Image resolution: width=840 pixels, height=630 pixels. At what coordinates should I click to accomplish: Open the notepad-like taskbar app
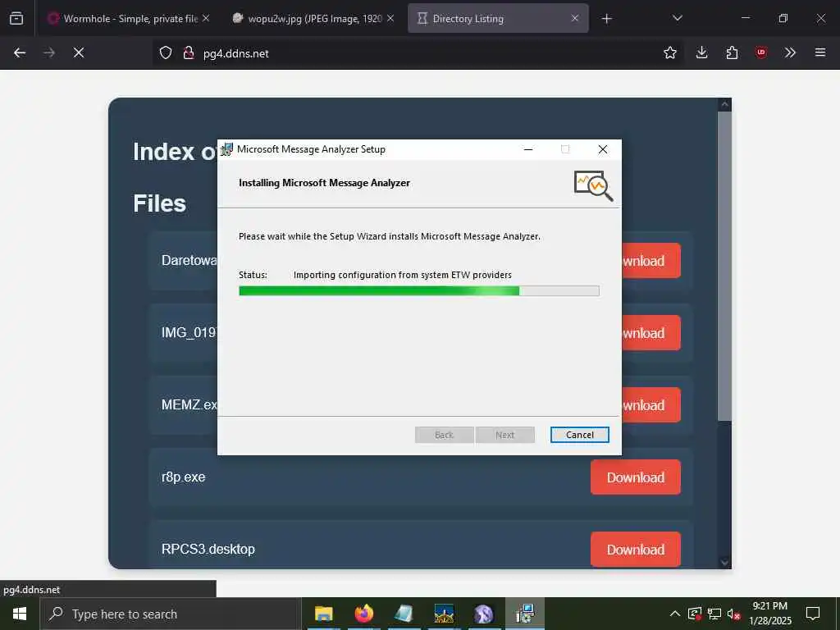coord(404,614)
